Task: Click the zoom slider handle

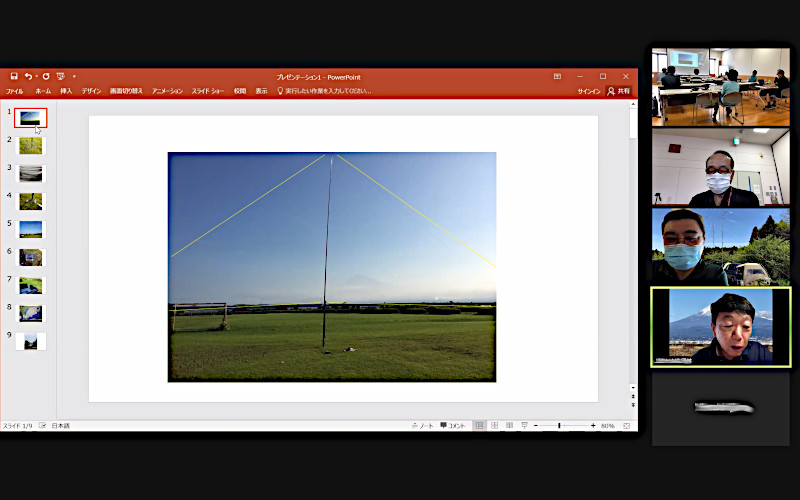Action: 559,426
